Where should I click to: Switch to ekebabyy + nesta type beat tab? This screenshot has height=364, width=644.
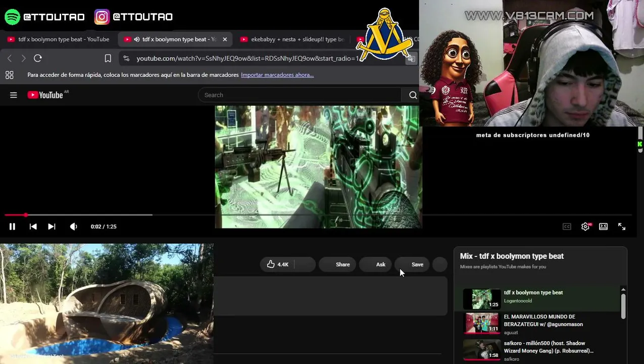coord(293,39)
